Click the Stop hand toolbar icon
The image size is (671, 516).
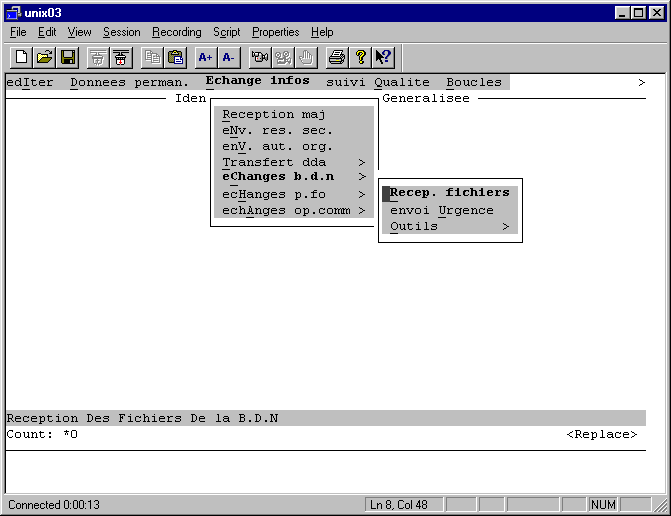tap(306, 57)
